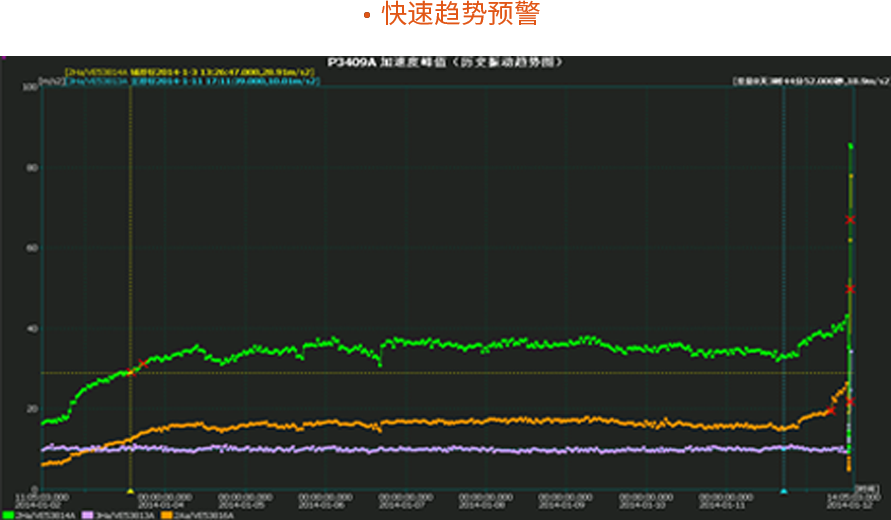The image size is (891, 520).
Task: Click the cyan cursor readout text above the chart
Action: (x=193, y=81)
